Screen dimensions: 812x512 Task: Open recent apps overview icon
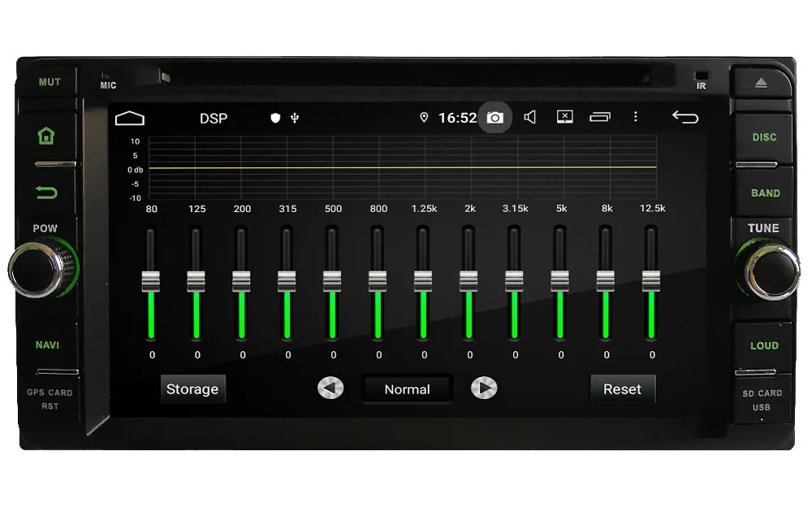(x=600, y=117)
